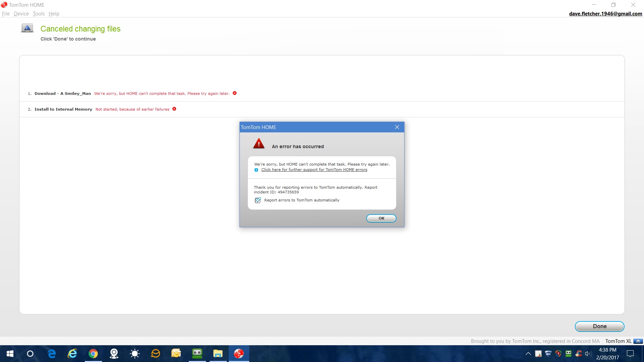This screenshot has width=644, height=362.
Task: Click the eject icon next to TomTom XL
Action: pos(638,341)
